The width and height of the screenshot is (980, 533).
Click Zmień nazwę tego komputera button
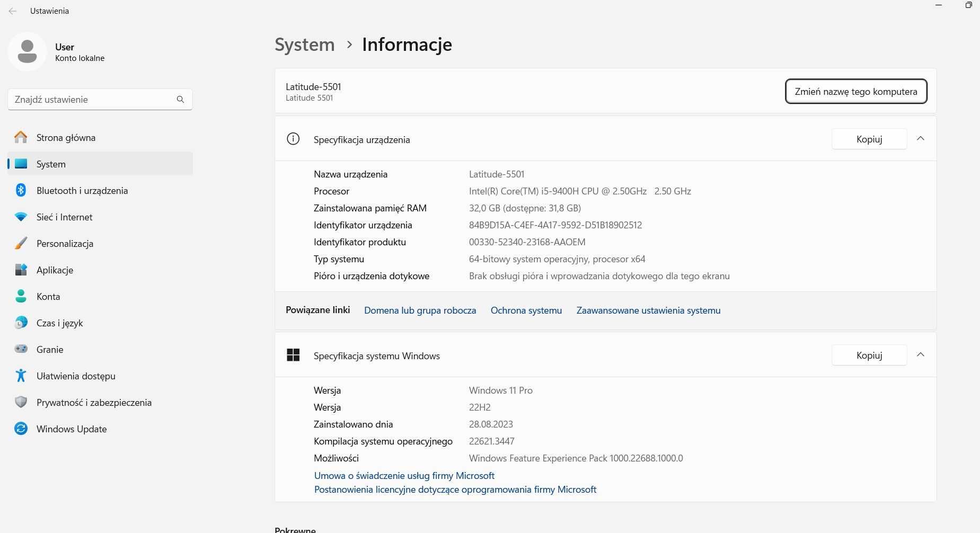click(x=856, y=91)
